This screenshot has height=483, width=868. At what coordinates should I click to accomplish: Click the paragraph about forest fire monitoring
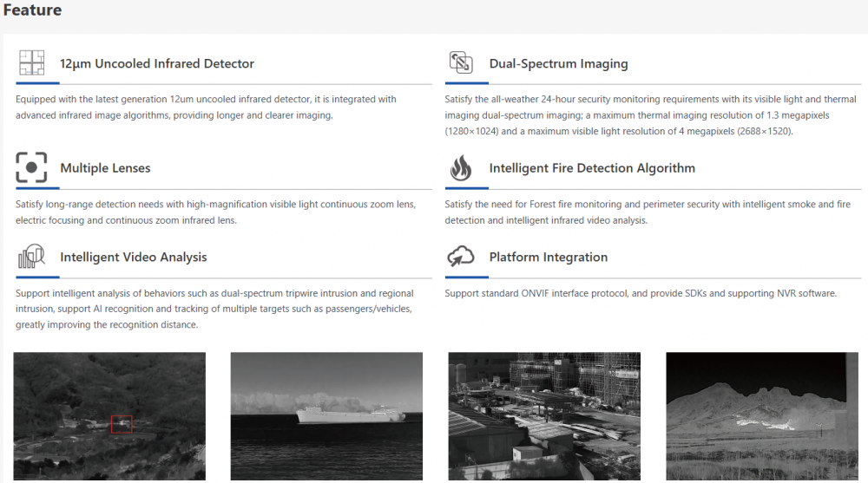pos(647,212)
